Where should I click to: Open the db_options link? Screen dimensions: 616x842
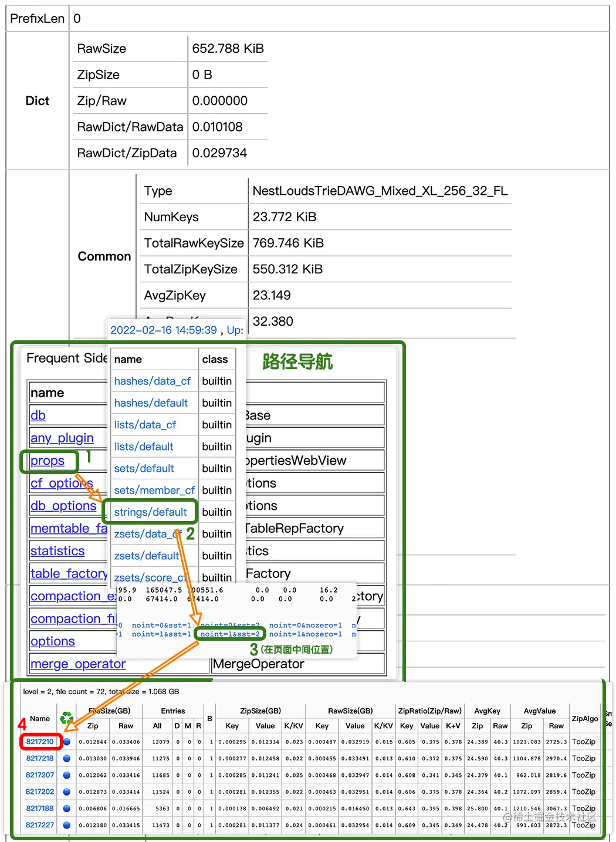coord(63,506)
